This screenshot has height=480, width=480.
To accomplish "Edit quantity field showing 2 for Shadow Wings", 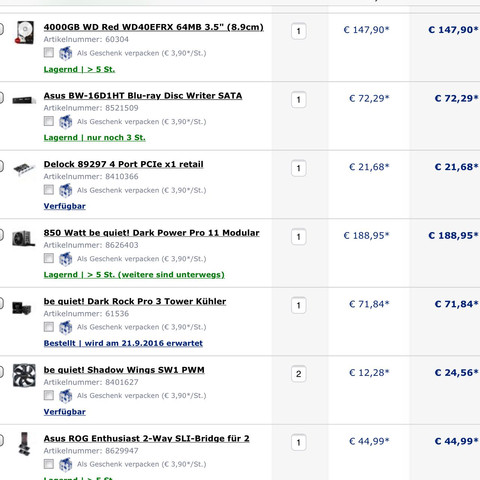I will (x=299, y=374).
